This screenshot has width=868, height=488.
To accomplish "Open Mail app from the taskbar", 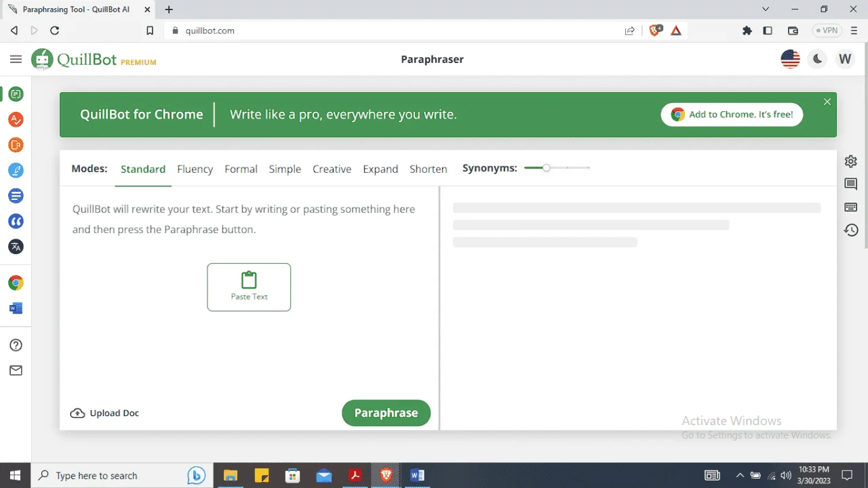I will 324,475.
